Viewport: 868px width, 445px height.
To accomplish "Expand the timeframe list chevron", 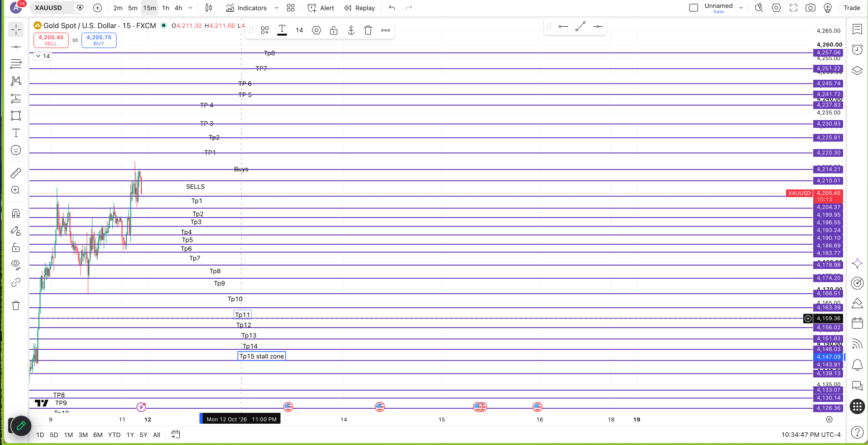I will point(191,8).
